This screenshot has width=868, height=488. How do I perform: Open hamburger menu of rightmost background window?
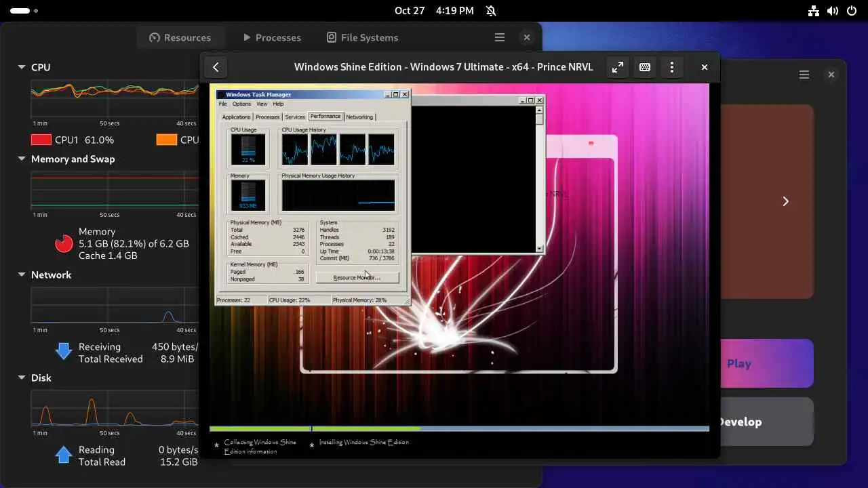click(x=804, y=75)
